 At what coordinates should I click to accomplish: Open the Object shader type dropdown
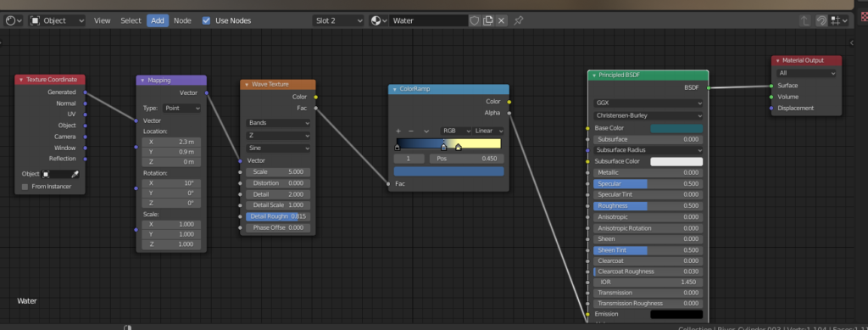pyautogui.click(x=58, y=20)
